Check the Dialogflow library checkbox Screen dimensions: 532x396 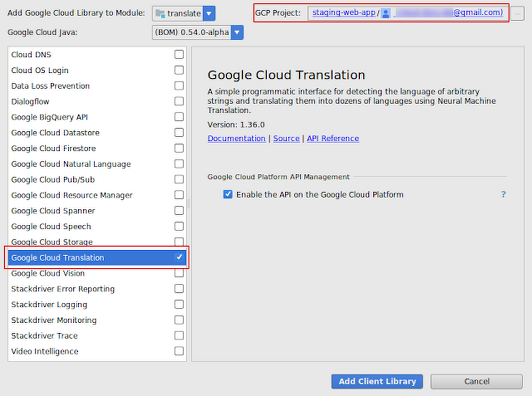(x=179, y=101)
